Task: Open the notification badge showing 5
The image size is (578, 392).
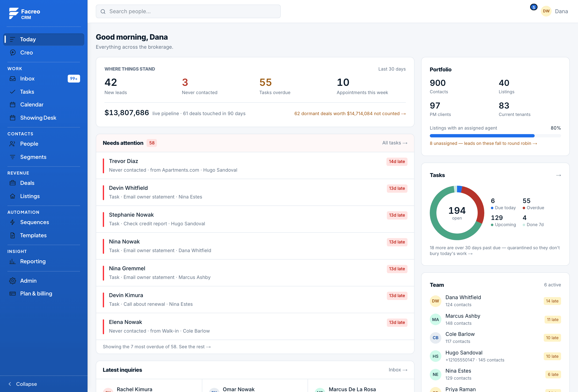Action: (533, 7)
